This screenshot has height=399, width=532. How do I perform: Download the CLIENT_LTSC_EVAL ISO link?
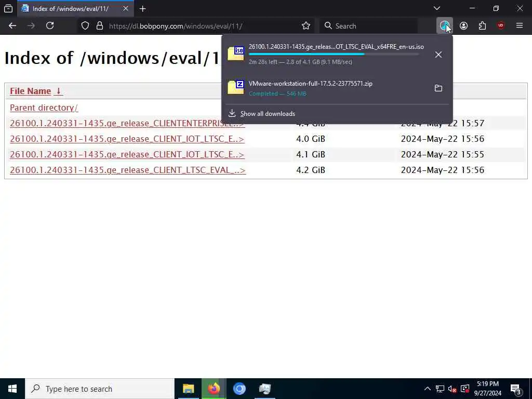[x=128, y=170]
